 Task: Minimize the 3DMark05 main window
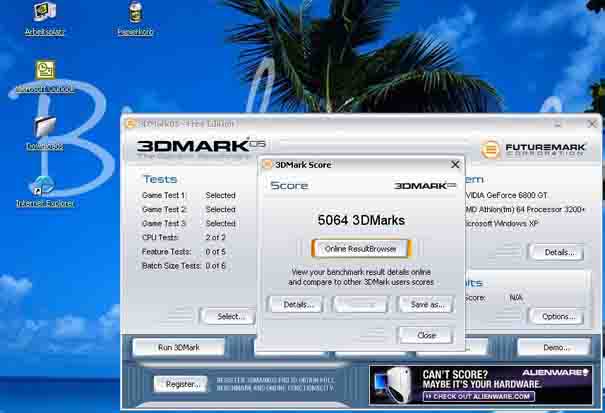tap(558, 124)
